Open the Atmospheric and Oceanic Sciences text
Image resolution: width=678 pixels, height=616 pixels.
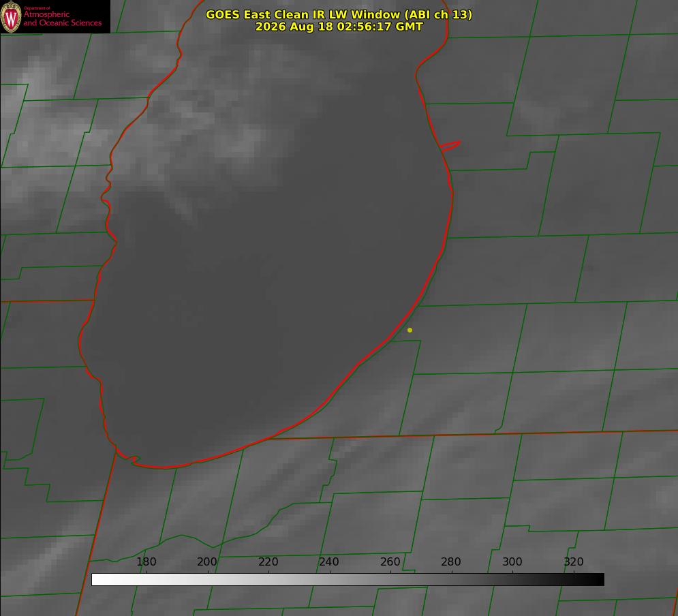[62, 18]
